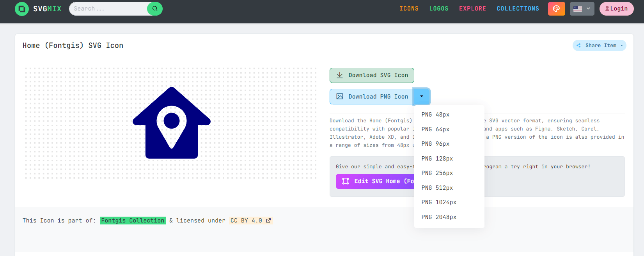The width and height of the screenshot is (644, 256).
Task: Click the external link icon beside CC BY 4.0
Action: 268,221
